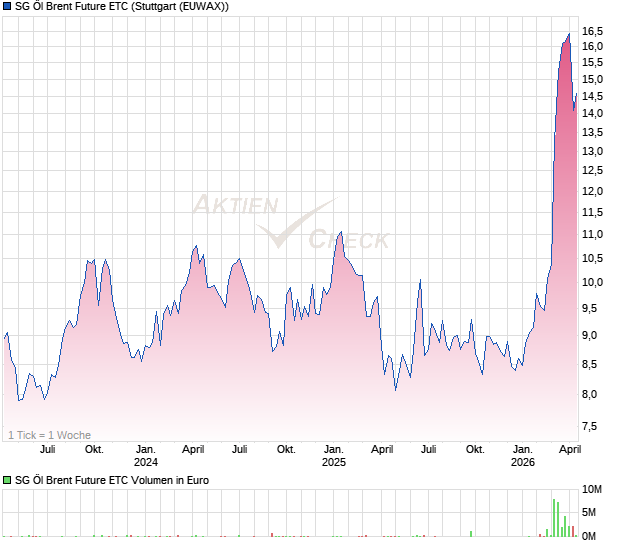620x546 pixels.
Task: Click the 13,5 price axis label
Action: coord(592,132)
